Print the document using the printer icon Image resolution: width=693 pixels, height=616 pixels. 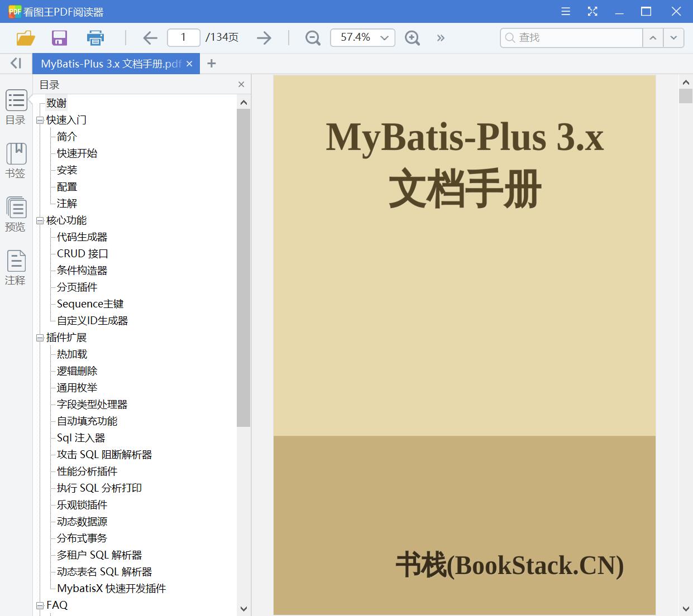[95, 38]
